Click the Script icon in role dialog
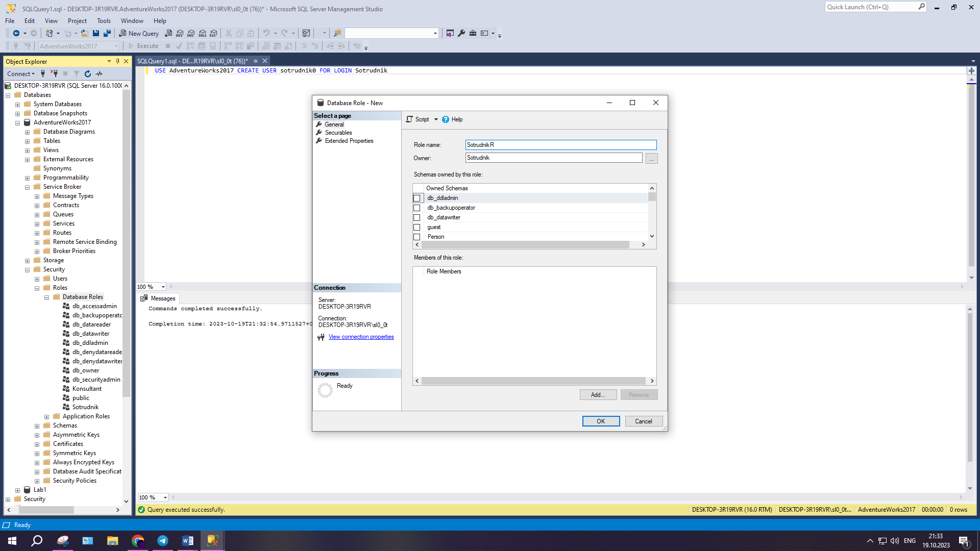 tap(409, 119)
